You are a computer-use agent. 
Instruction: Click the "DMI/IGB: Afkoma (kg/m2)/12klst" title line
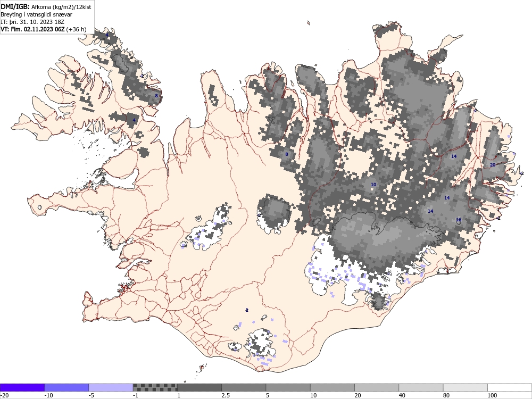[46, 6]
